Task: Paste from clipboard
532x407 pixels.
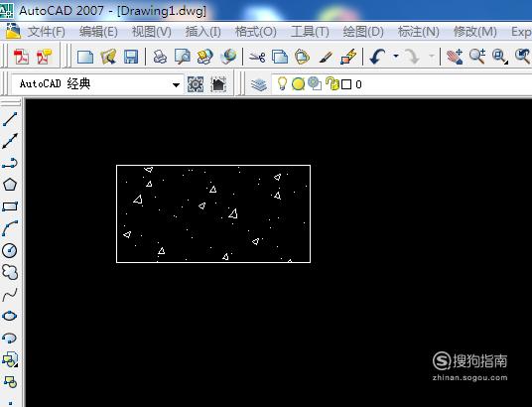Action: click(x=303, y=57)
